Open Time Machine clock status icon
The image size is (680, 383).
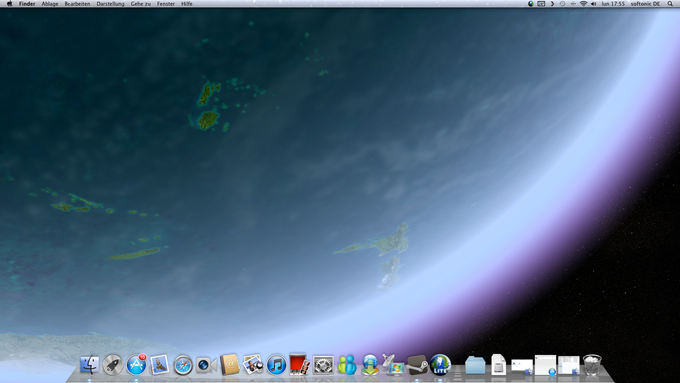click(562, 3)
